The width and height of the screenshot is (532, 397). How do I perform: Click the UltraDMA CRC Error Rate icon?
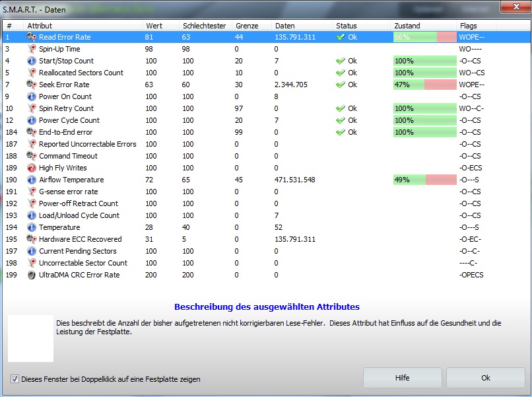32,275
